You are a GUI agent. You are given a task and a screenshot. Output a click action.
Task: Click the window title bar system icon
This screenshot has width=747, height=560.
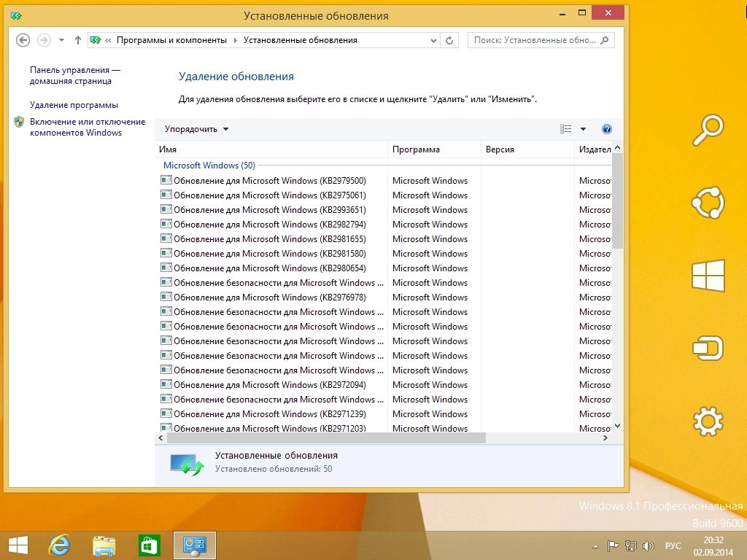[x=16, y=16]
